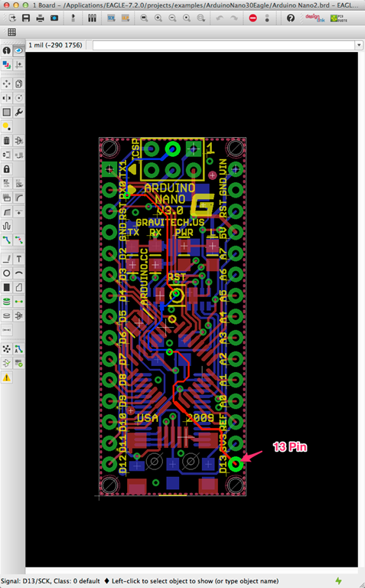Redo the last action
This screenshot has width=365, height=588.
pos(234,18)
